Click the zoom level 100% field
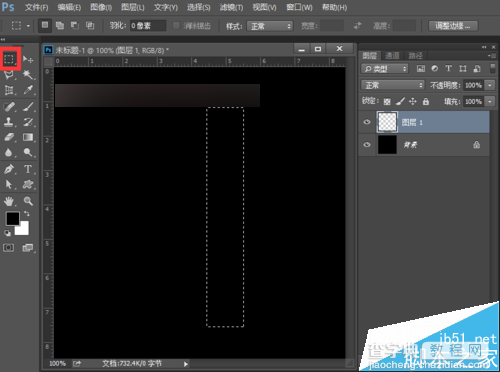Screen dimensions: 500x372 pyautogui.click(x=57, y=364)
